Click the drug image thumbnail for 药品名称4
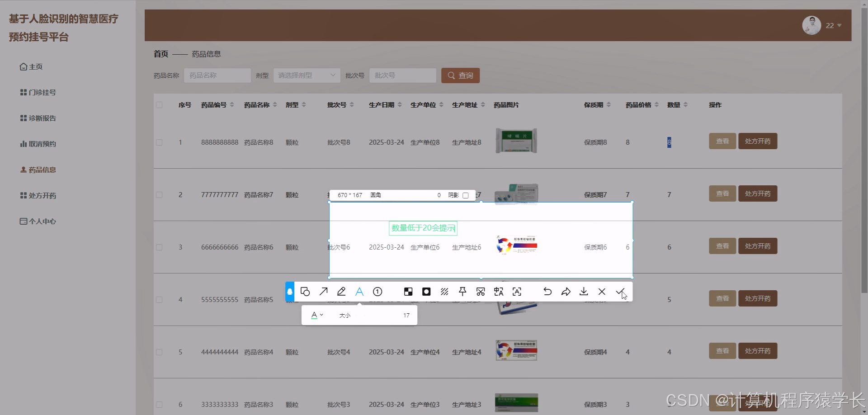Screen dimensions: 868x415 [x=516, y=350]
